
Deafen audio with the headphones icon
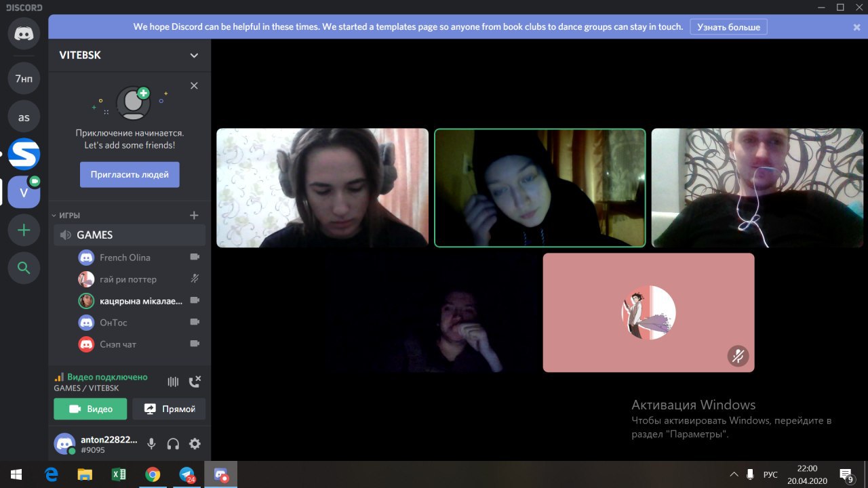point(173,444)
